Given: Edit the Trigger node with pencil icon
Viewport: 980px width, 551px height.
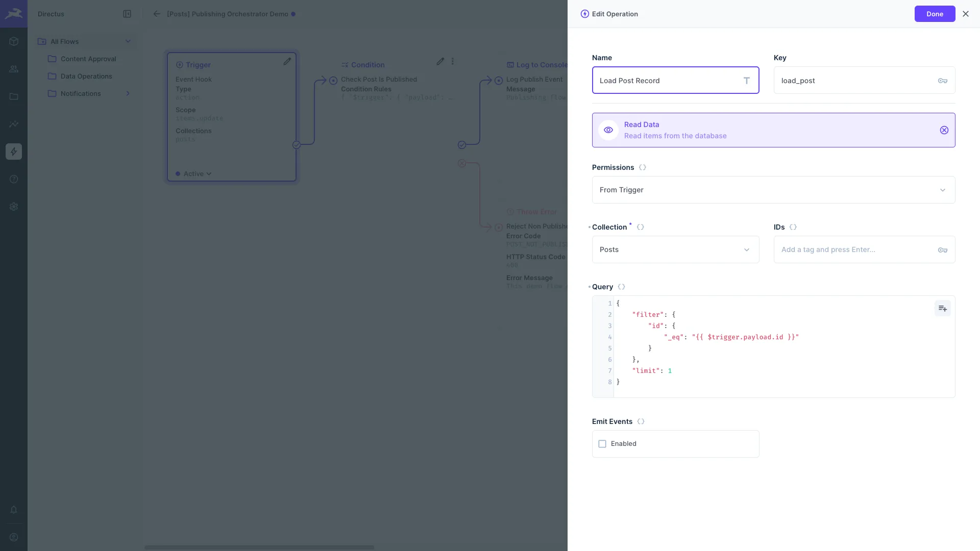Looking at the screenshot, I should (287, 61).
